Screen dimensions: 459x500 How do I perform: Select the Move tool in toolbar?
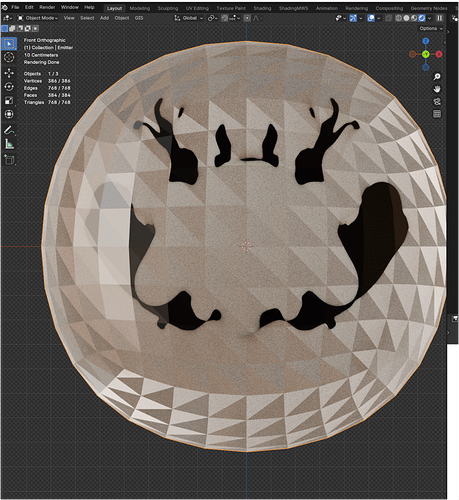coord(9,73)
